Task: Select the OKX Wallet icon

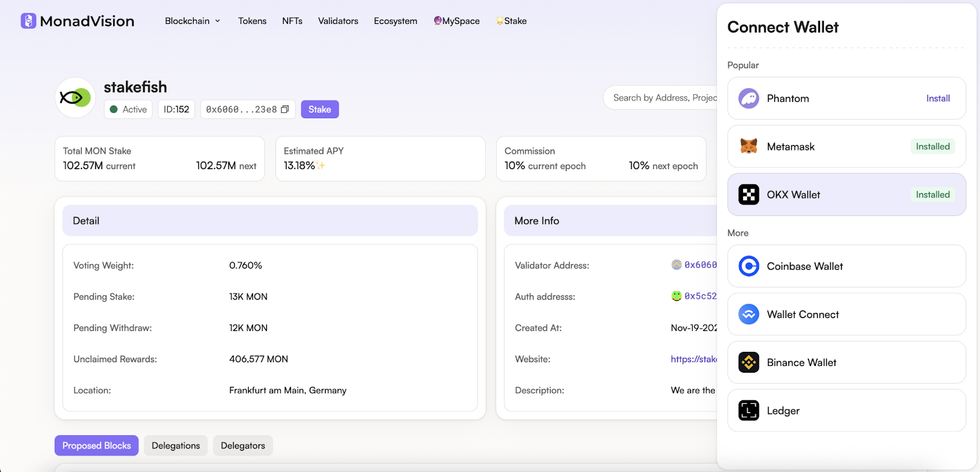Action: click(748, 195)
